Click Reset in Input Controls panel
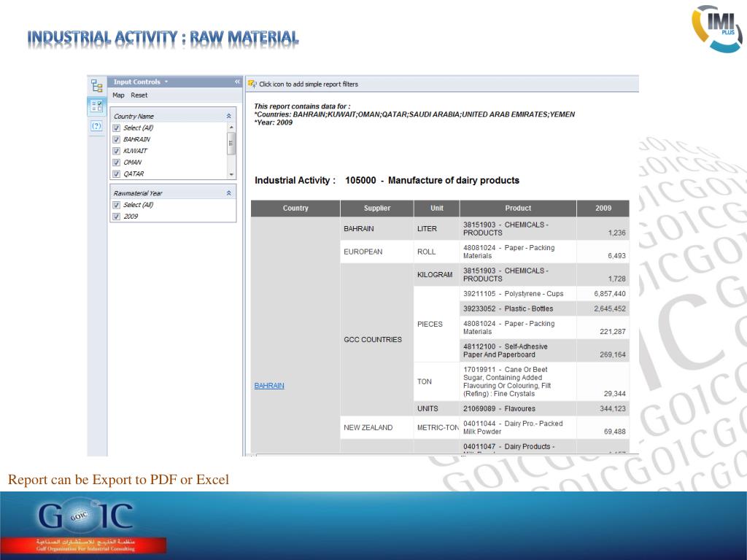The height and width of the screenshot is (560, 747). (x=139, y=96)
